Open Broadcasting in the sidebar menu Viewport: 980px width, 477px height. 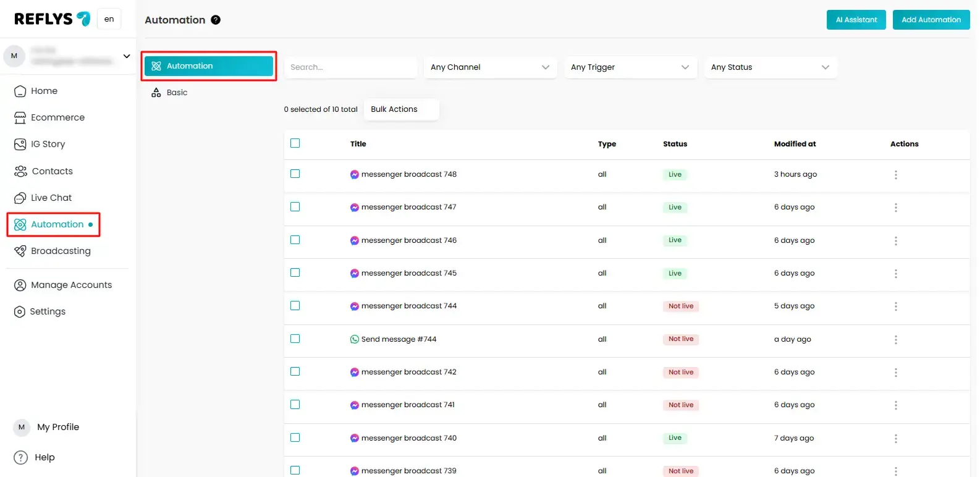click(x=61, y=251)
